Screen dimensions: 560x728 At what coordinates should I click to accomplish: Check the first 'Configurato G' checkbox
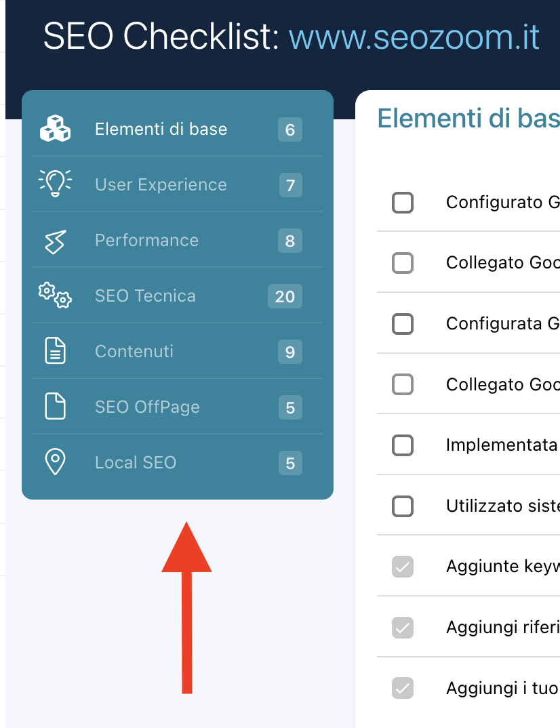pyautogui.click(x=403, y=202)
